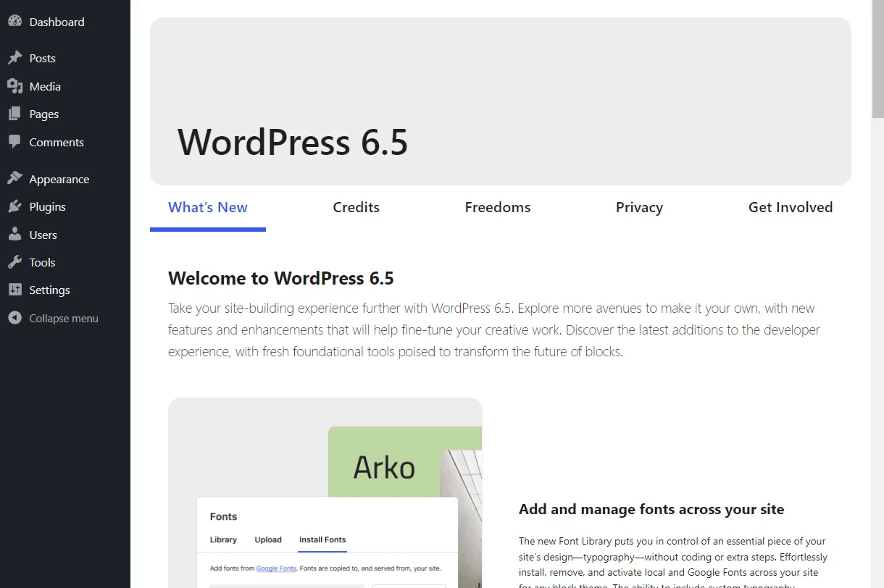The image size is (884, 588).
Task: Click the Google Fonts link in preview
Action: click(x=276, y=568)
